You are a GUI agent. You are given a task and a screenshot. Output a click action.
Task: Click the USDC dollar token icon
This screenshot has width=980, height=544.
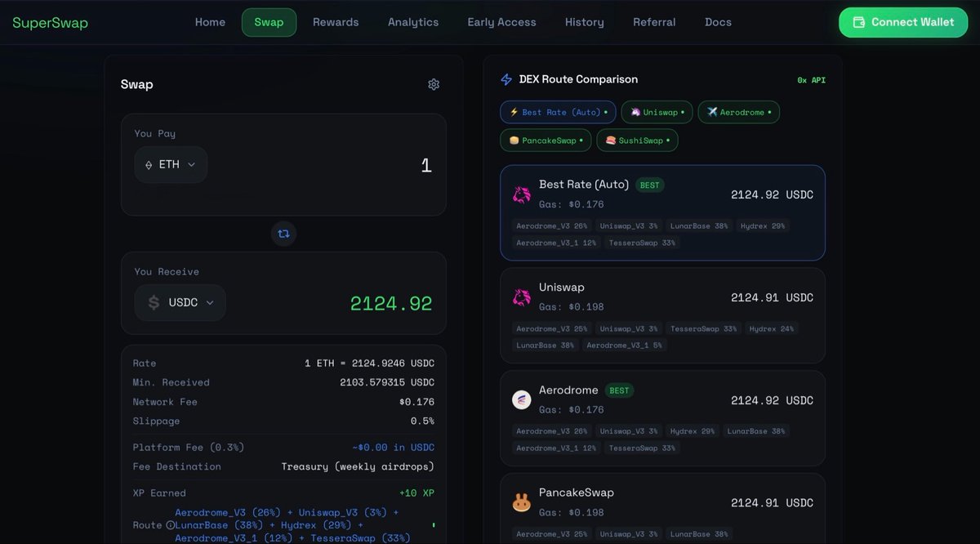click(154, 302)
